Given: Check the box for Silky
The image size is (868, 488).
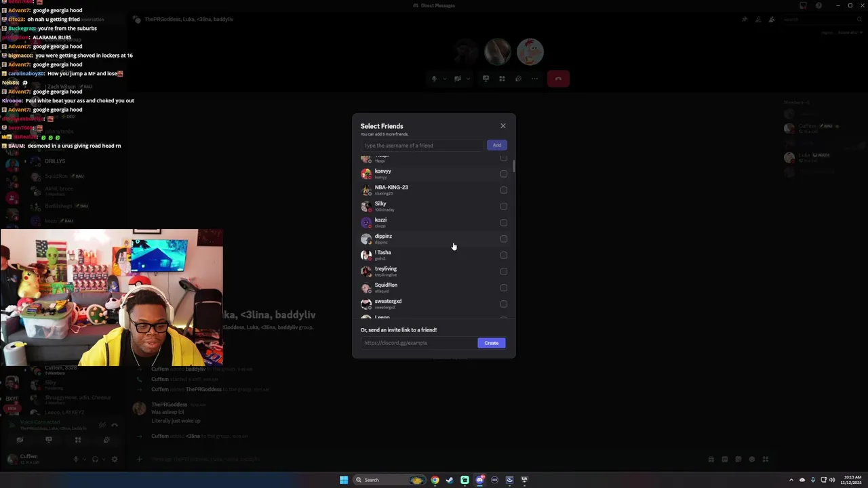Looking at the screenshot, I should [504, 207].
